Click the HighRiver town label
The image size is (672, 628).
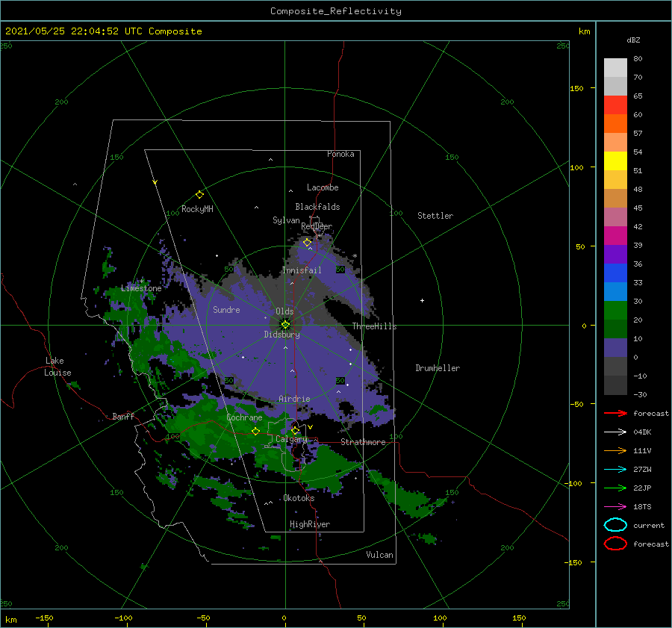tap(310, 524)
